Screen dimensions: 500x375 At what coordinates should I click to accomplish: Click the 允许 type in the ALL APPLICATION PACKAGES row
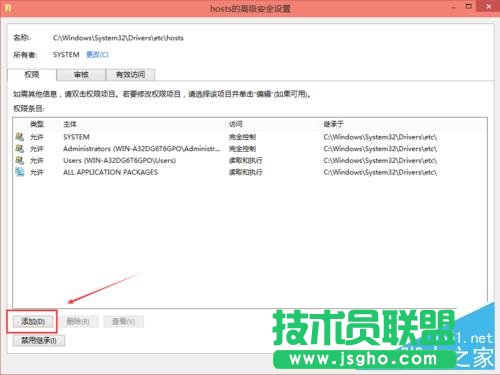coord(37,172)
